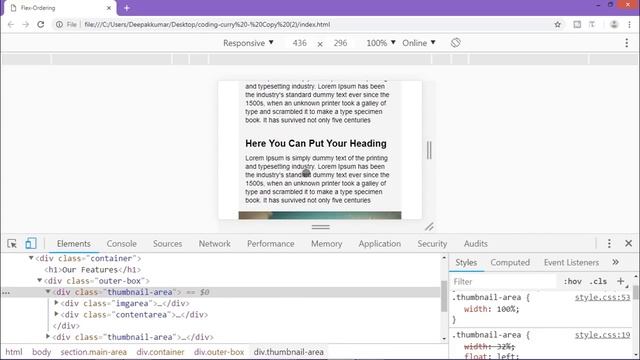Switch to the Console tab

click(x=122, y=244)
